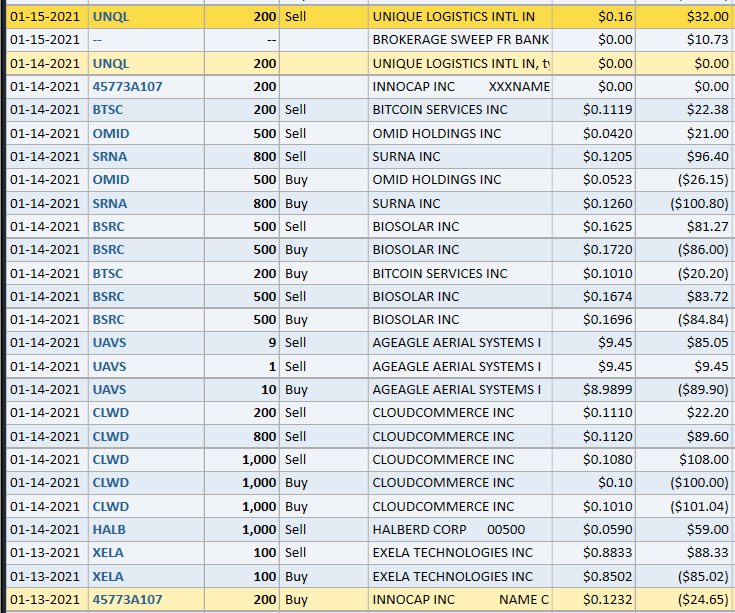This screenshot has height=613, width=735.
Task: Click the $0.0523 price cell
Action: coord(607,180)
